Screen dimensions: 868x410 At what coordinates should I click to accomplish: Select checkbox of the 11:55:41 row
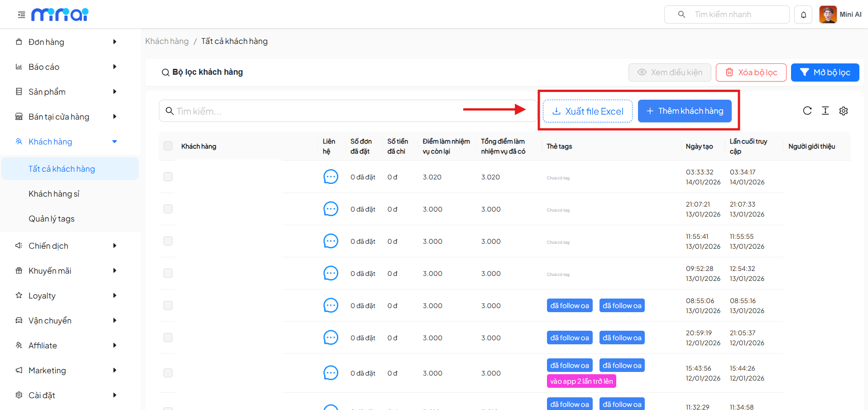pos(168,241)
